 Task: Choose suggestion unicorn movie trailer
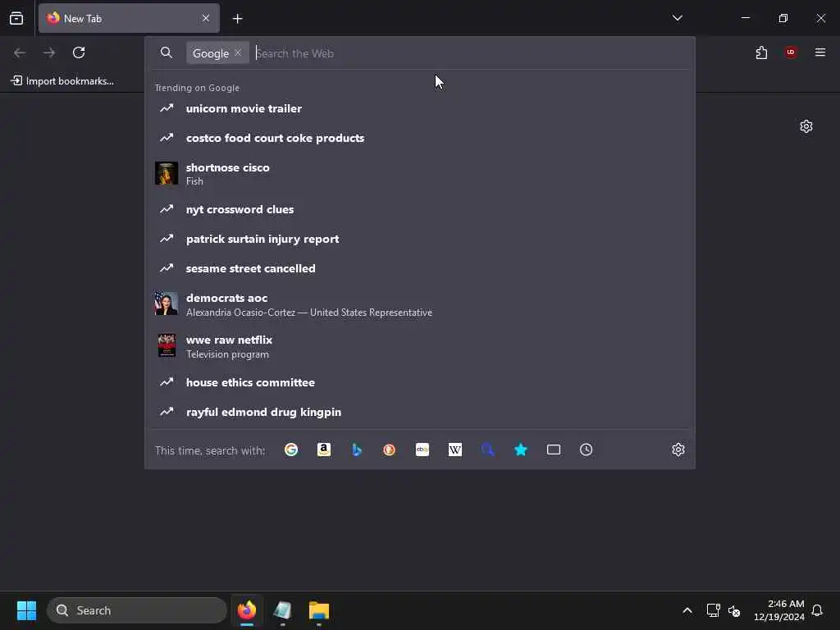[420, 108]
